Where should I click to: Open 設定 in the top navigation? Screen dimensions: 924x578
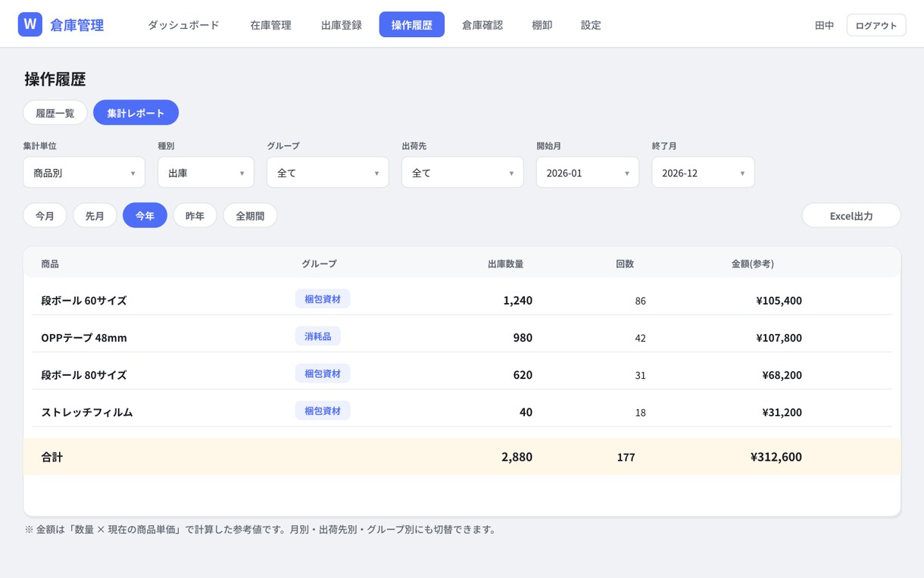tap(591, 25)
